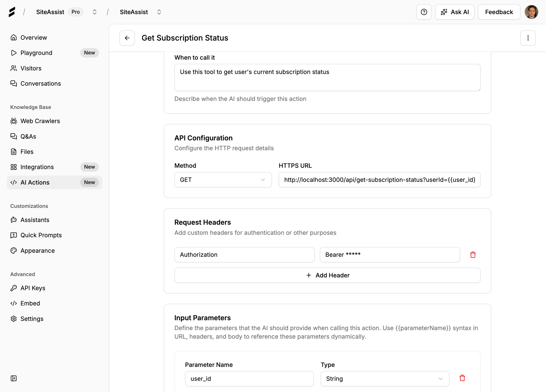Image resolution: width=546 pixels, height=392 pixels.
Task: Expand the String type dropdown
Action: 384,379
